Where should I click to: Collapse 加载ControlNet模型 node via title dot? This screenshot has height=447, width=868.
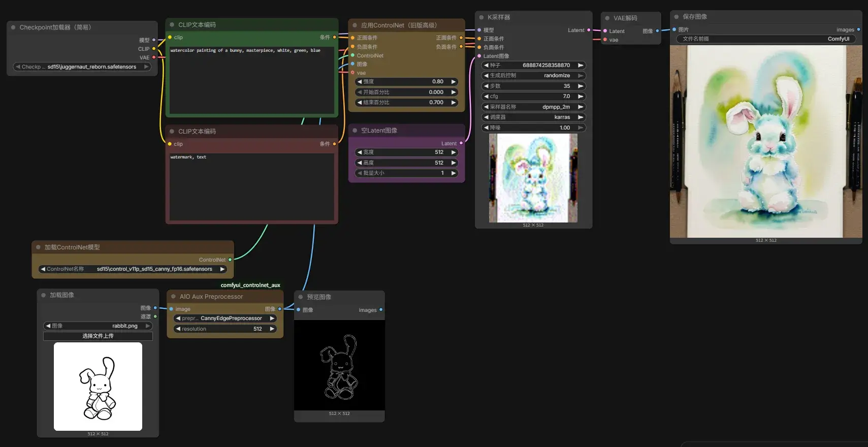coord(38,247)
